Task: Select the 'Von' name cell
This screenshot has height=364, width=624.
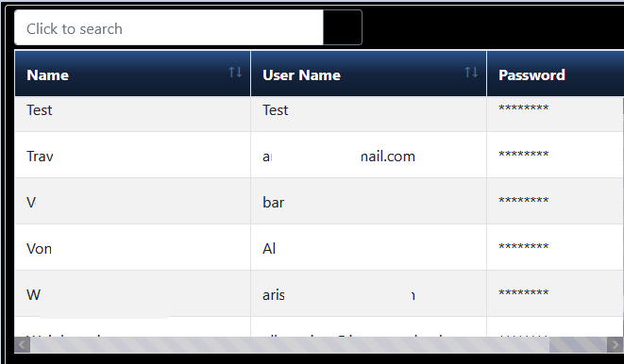Action: (132, 247)
